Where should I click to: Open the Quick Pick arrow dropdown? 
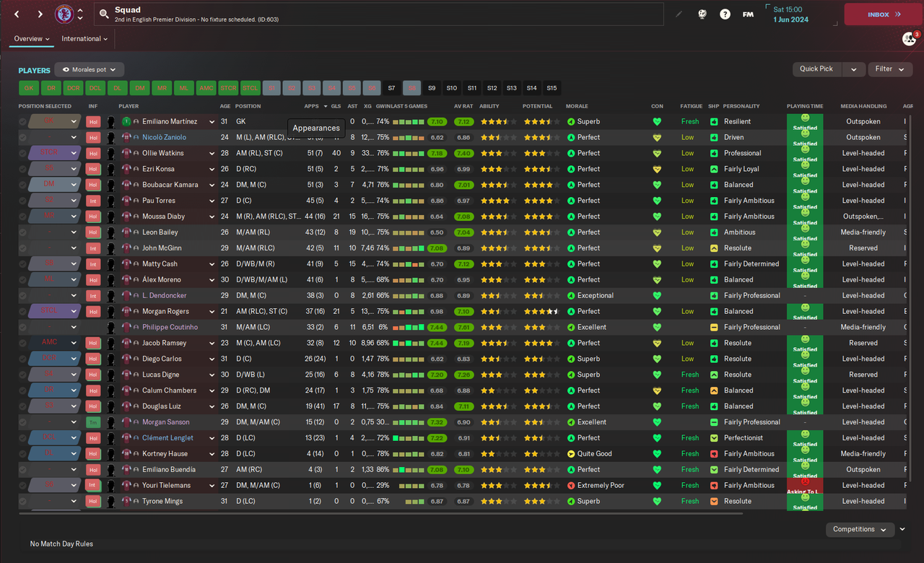pos(853,69)
